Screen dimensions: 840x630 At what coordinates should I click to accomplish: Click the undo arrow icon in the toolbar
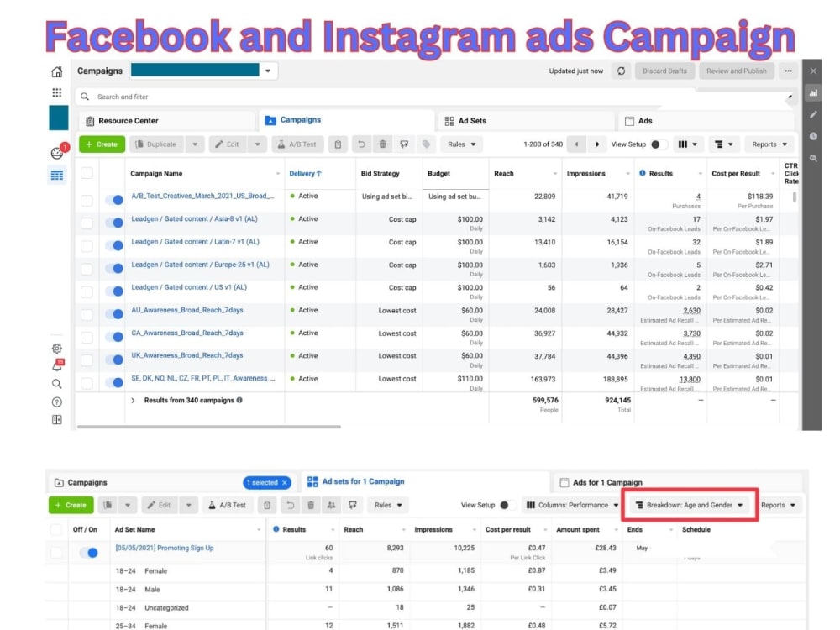(361, 144)
